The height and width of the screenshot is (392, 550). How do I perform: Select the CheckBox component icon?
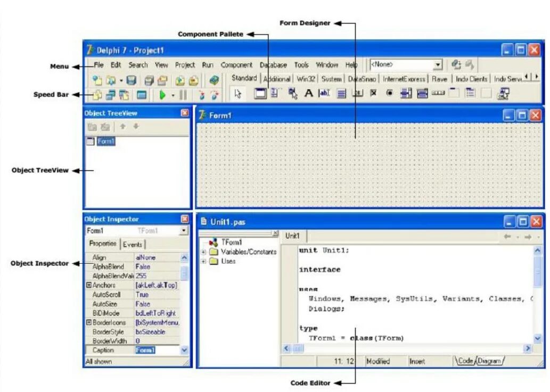373,93
